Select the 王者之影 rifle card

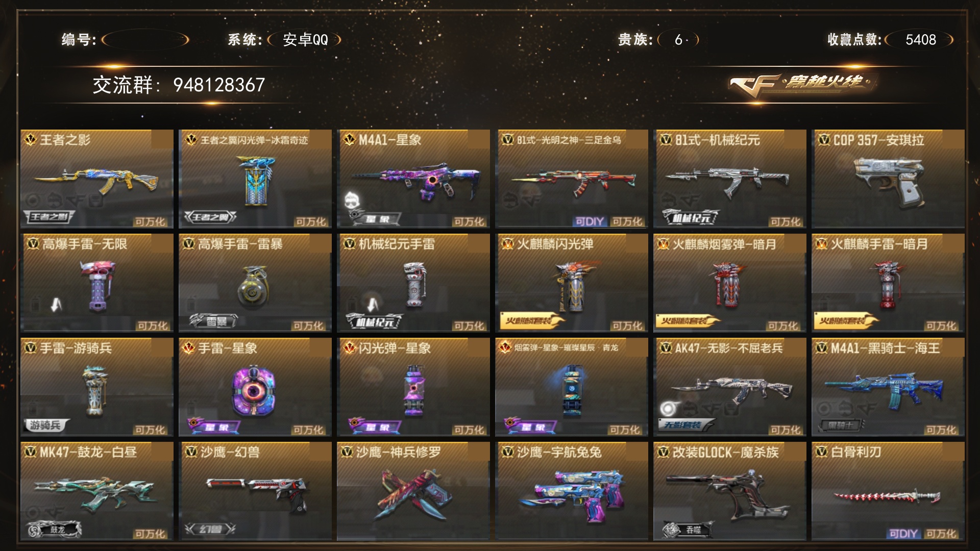[x=97, y=179]
